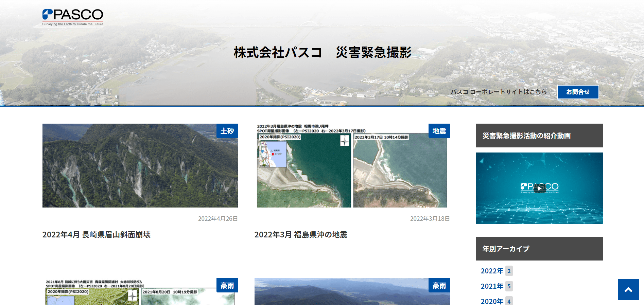The width and height of the screenshot is (644, 305).
Task: Follow the パスコ コーポレートサイトはこちら link
Action: point(499,92)
